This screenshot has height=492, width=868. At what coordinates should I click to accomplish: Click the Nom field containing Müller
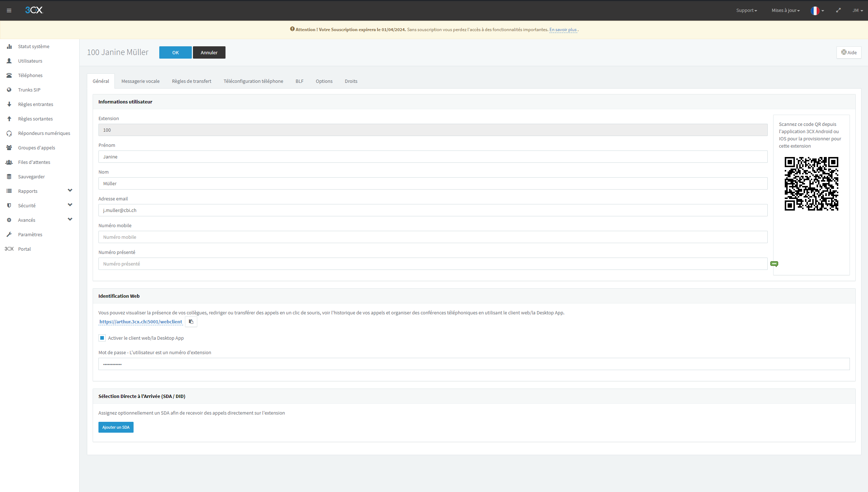click(433, 183)
